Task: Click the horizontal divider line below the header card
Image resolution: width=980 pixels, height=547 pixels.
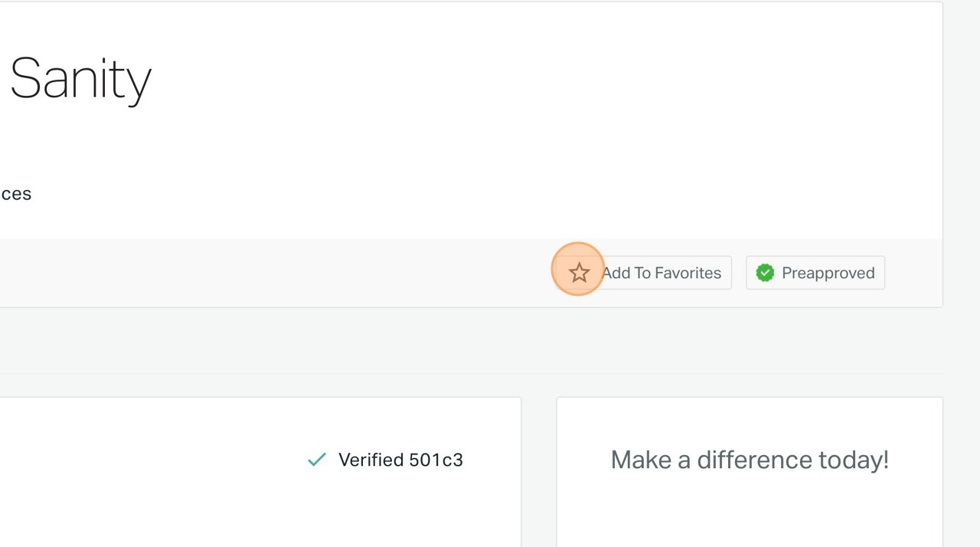Action: [459, 374]
